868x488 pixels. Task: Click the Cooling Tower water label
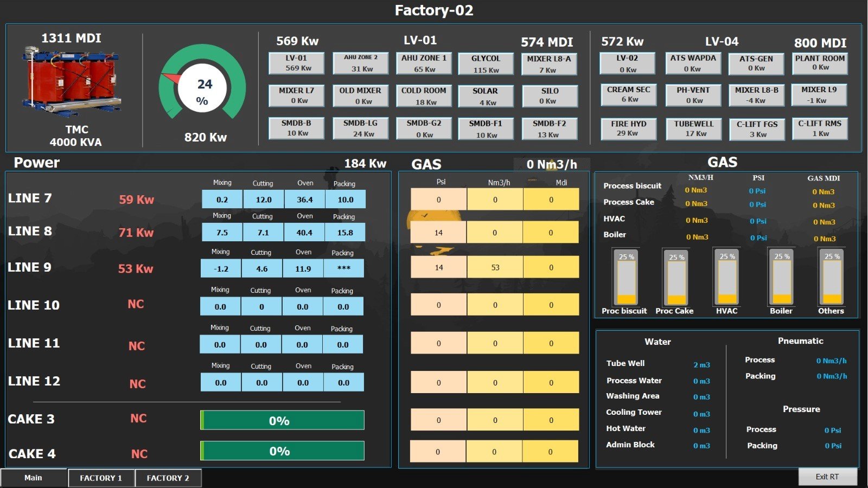(x=634, y=412)
